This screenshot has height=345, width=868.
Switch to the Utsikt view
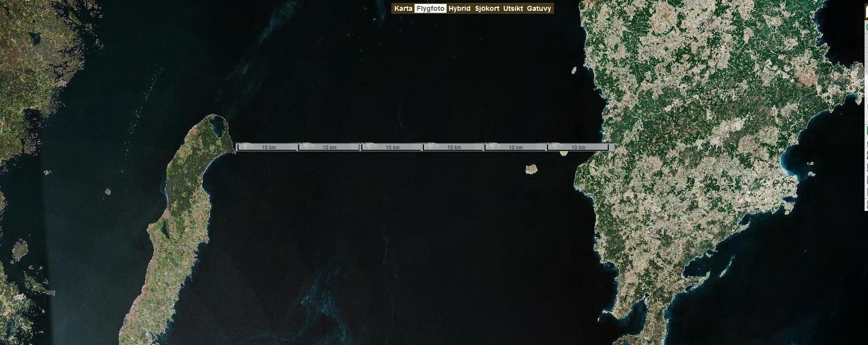tap(513, 8)
